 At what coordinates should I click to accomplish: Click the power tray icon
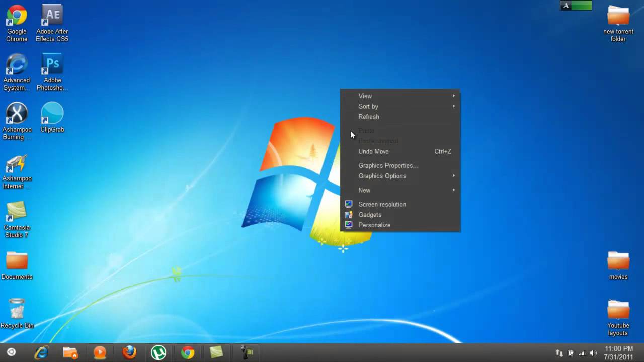(571, 353)
